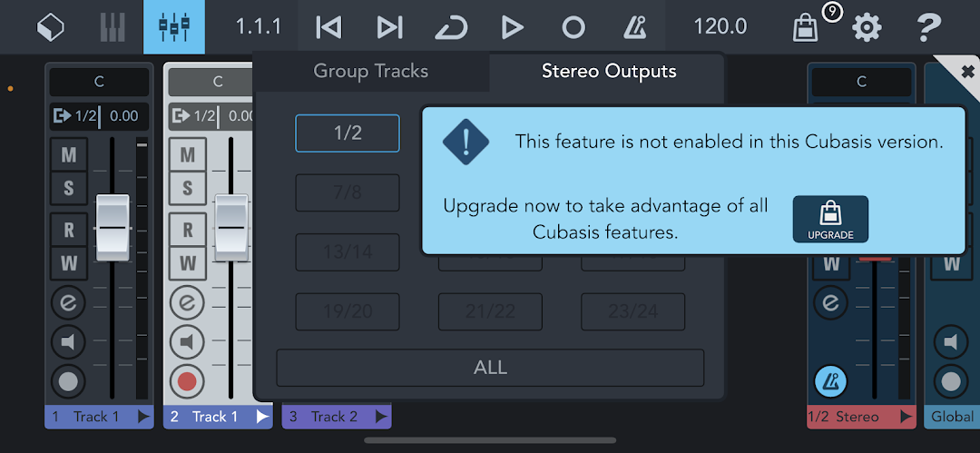The width and height of the screenshot is (980, 453).
Task: Toggle the cycle loop icon
Action: click(451, 27)
